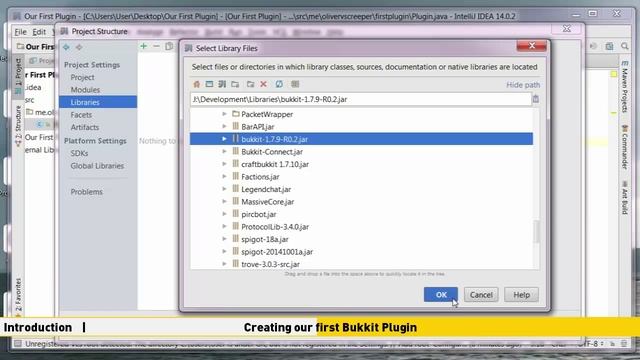Open File menu in IntelliJ
Image resolution: width=640 pixels, height=360 pixels.
[20, 32]
